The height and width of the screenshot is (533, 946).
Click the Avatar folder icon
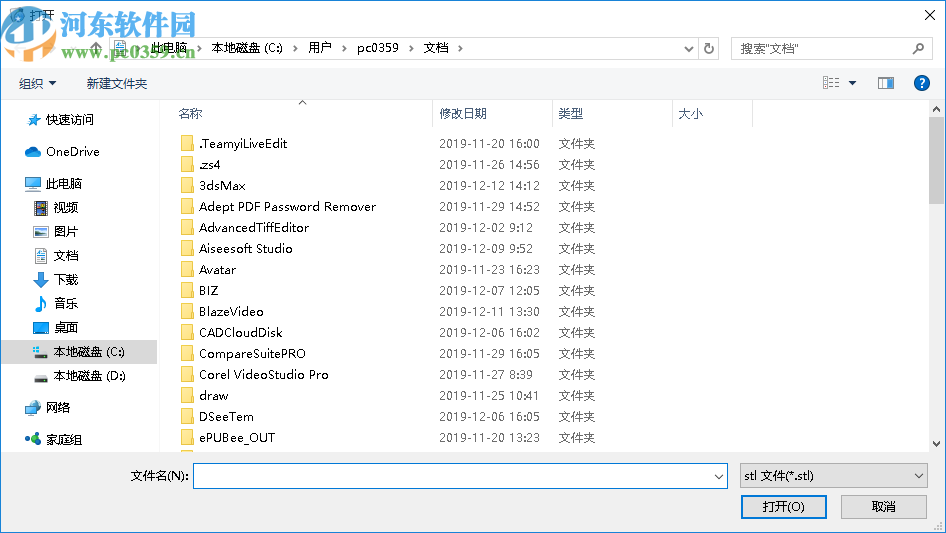point(188,269)
